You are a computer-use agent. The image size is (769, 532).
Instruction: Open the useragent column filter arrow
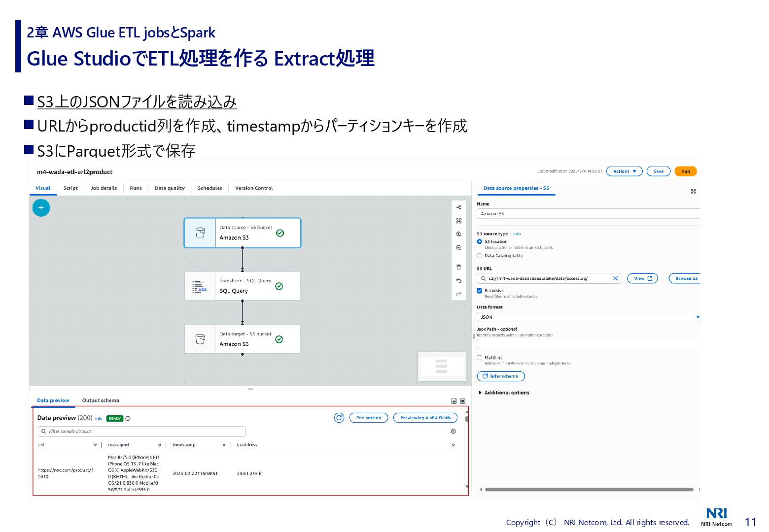[x=159, y=445]
